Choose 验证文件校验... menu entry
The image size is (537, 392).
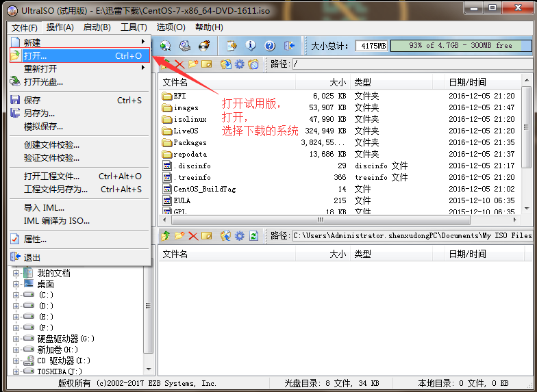79,158
